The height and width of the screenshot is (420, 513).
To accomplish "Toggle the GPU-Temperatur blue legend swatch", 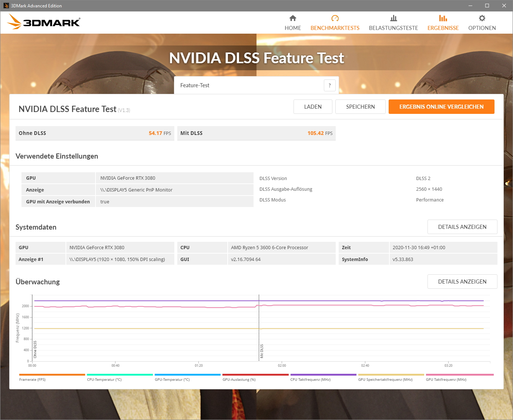I will coord(188,375).
